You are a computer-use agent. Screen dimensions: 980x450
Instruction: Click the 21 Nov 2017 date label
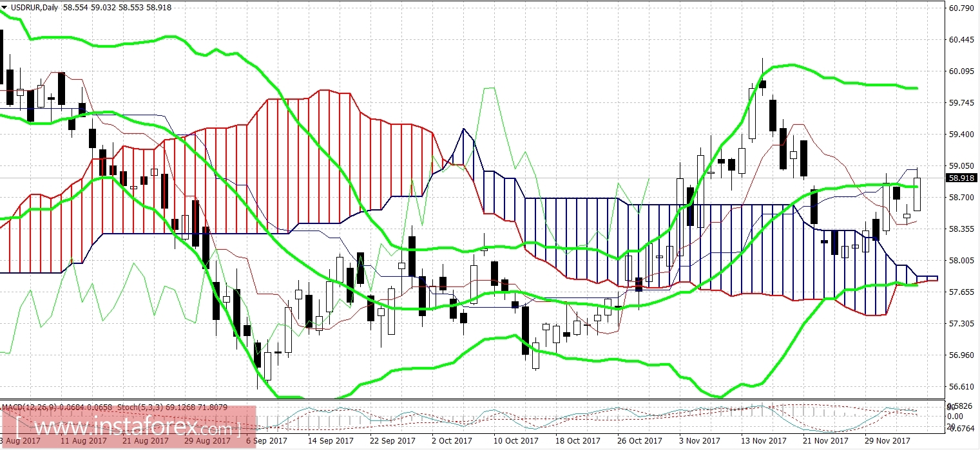coord(827,441)
